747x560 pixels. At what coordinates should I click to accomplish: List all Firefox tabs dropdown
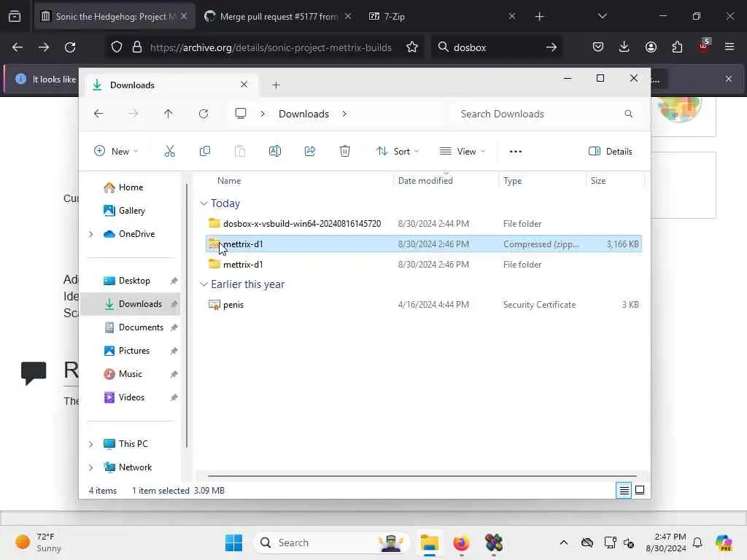pos(602,17)
